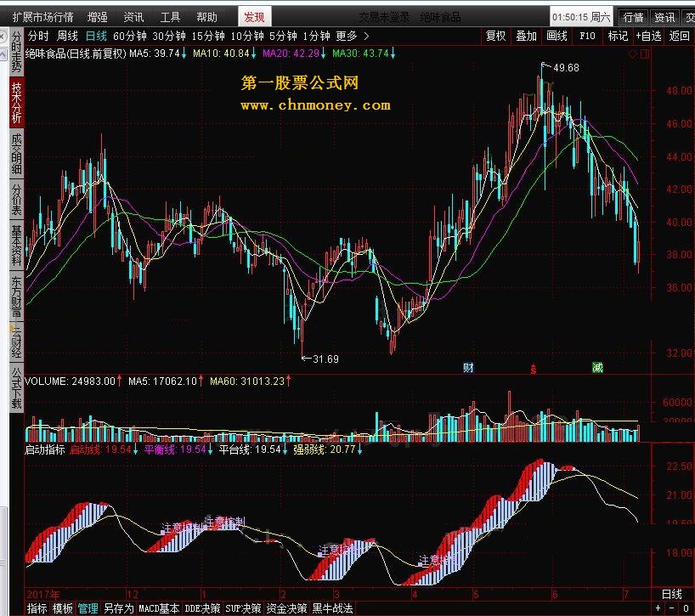Click the top-right 资讯 button
695x616 pixels.
point(664,17)
